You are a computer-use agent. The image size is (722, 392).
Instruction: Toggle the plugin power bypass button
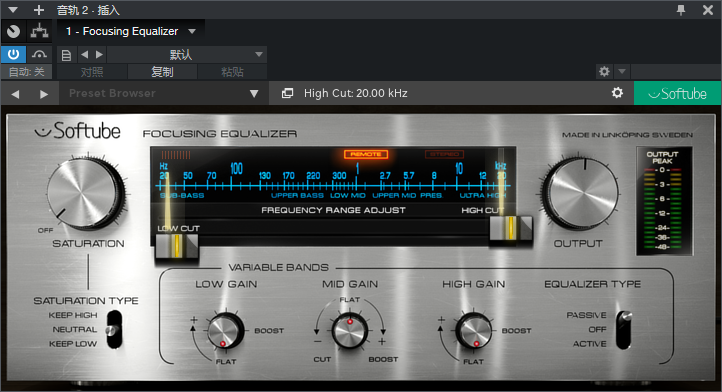[13, 55]
